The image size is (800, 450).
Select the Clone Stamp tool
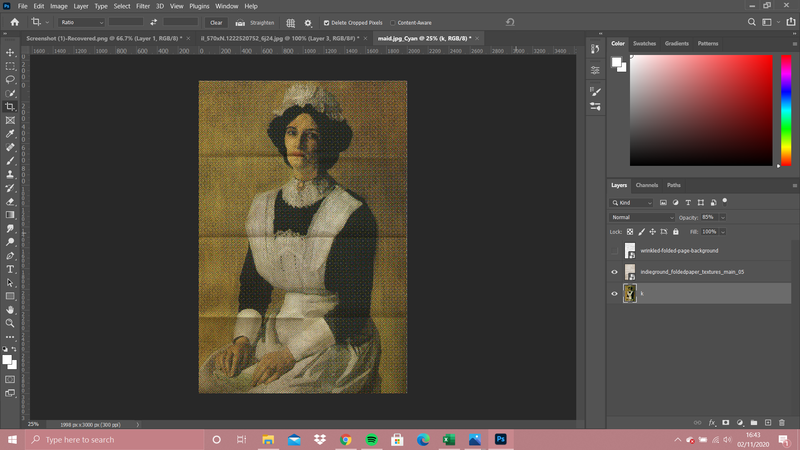point(10,174)
